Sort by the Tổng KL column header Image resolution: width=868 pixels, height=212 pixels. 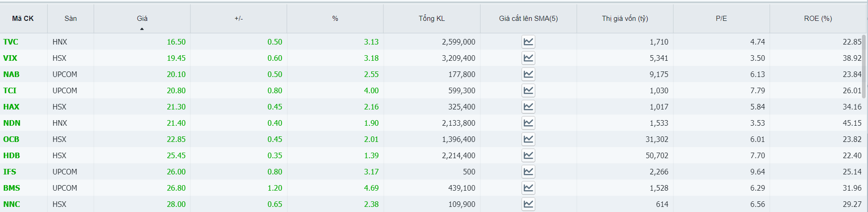(x=431, y=19)
